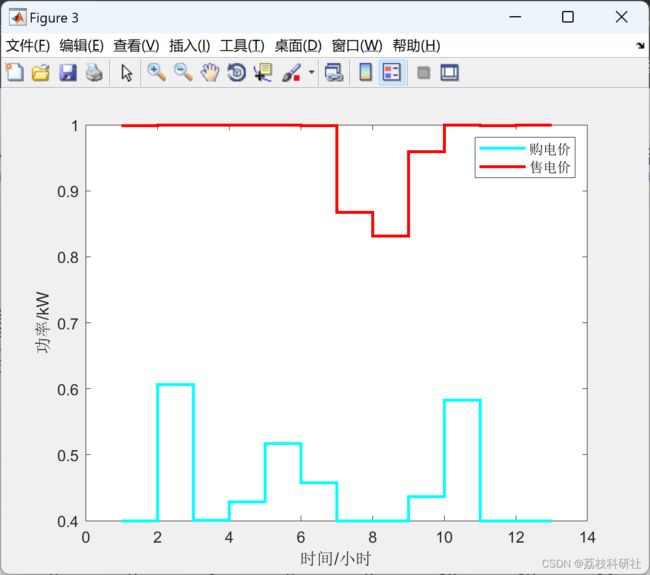Open the 窗口(W) menu
This screenshot has width=650, height=575.
[357, 46]
